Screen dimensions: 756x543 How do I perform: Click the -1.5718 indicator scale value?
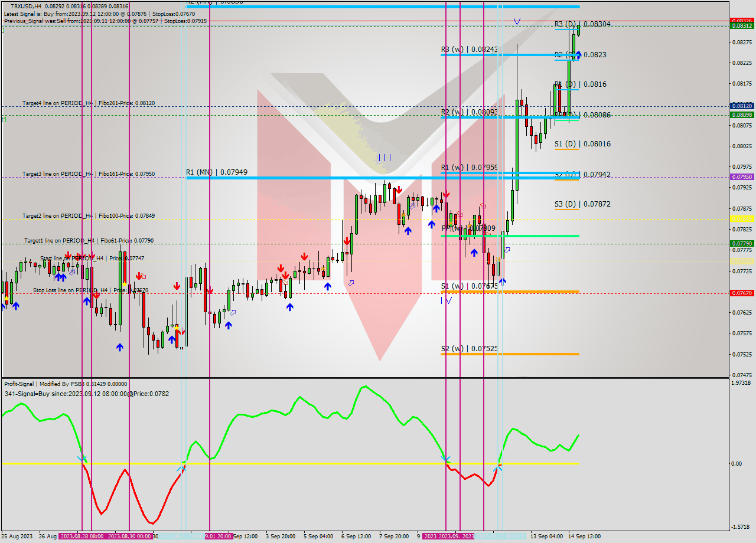click(742, 526)
